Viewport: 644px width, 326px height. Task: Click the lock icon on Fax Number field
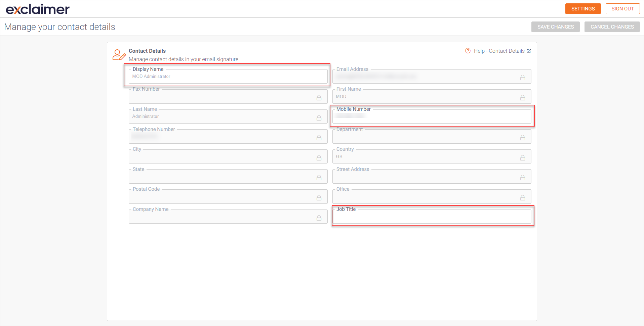tap(319, 98)
